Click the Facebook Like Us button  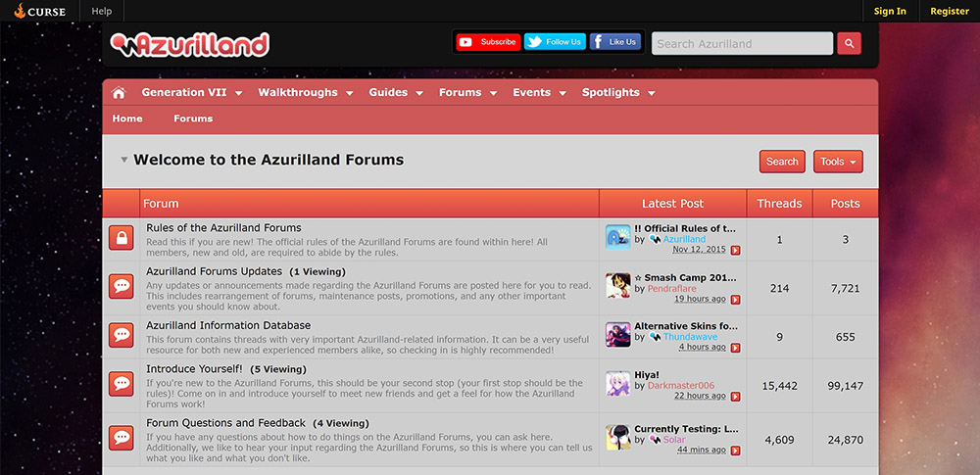[x=615, y=42]
